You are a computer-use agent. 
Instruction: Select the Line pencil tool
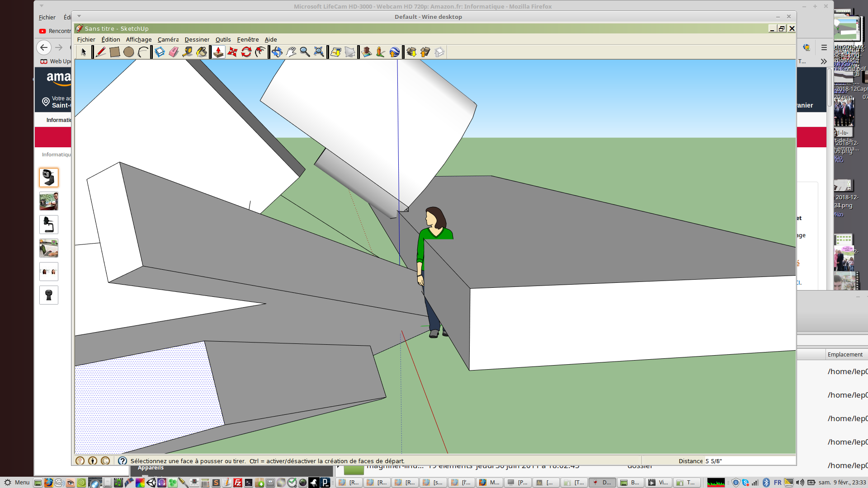(101, 52)
